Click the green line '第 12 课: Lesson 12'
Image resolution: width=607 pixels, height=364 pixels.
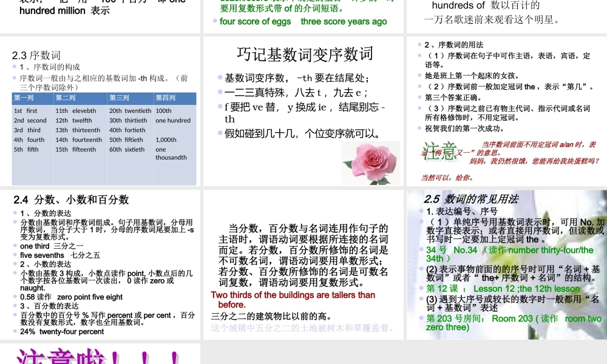tap(503, 289)
